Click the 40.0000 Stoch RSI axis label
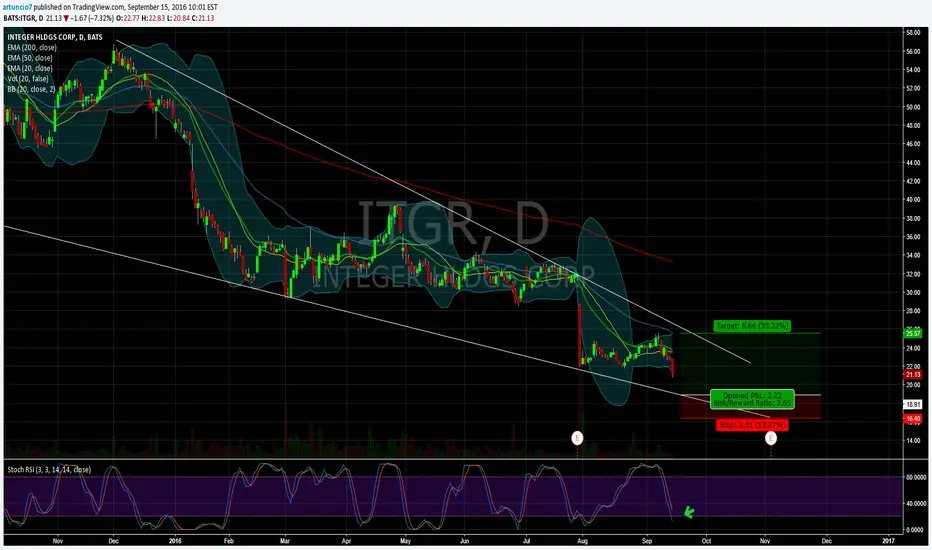The width and height of the screenshot is (932, 550). click(915, 504)
